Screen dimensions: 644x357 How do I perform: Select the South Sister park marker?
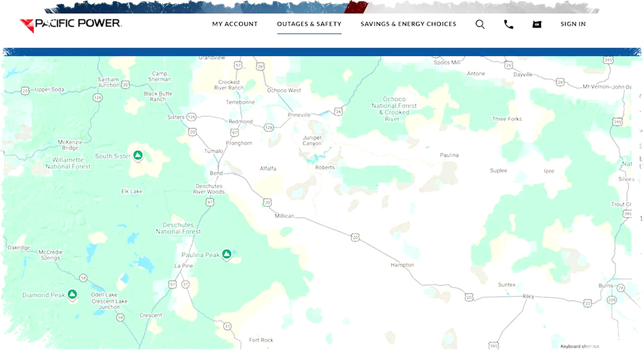pos(138,155)
